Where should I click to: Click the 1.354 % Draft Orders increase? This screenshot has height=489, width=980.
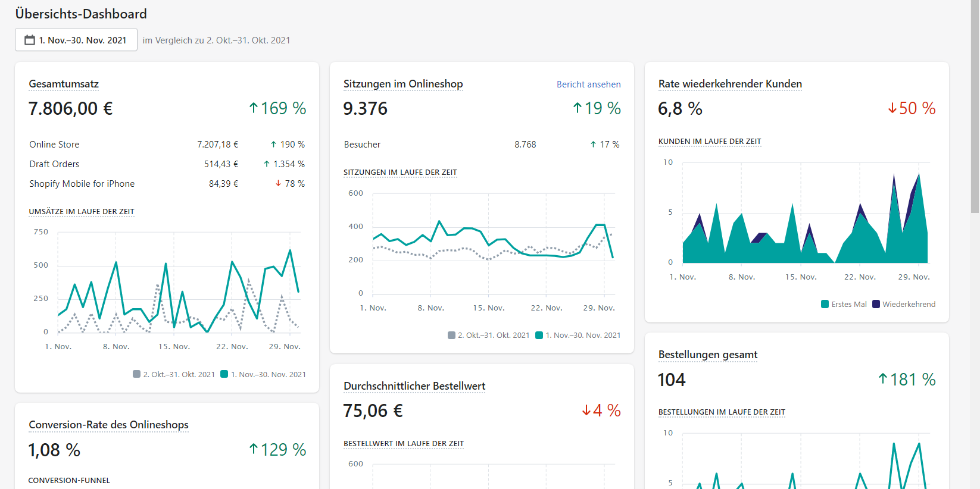tap(284, 164)
